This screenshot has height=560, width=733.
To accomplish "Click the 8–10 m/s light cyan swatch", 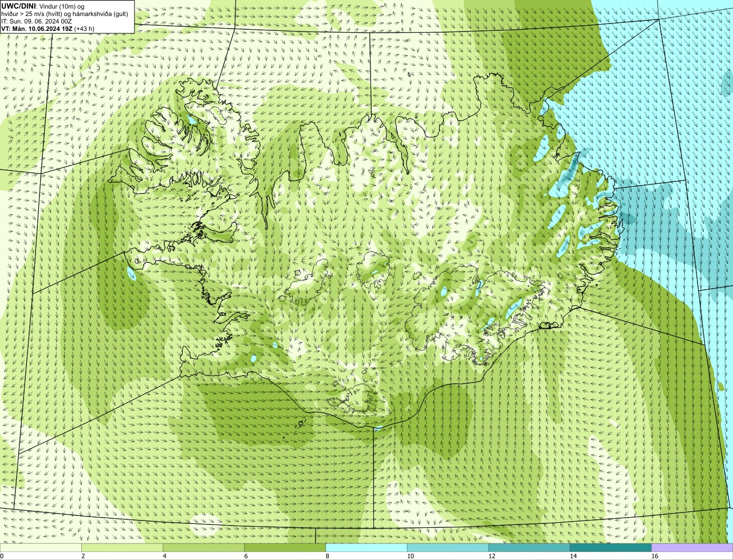I will pos(366,548).
